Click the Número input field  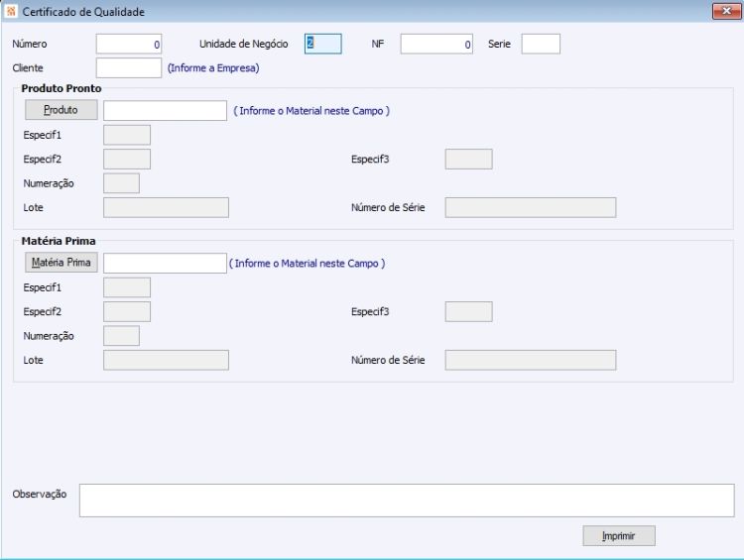coord(129,44)
